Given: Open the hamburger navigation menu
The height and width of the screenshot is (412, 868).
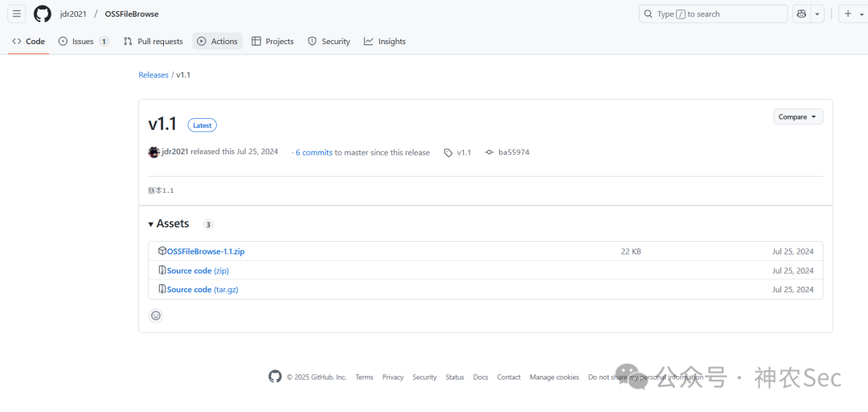Looking at the screenshot, I should (x=17, y=14).
